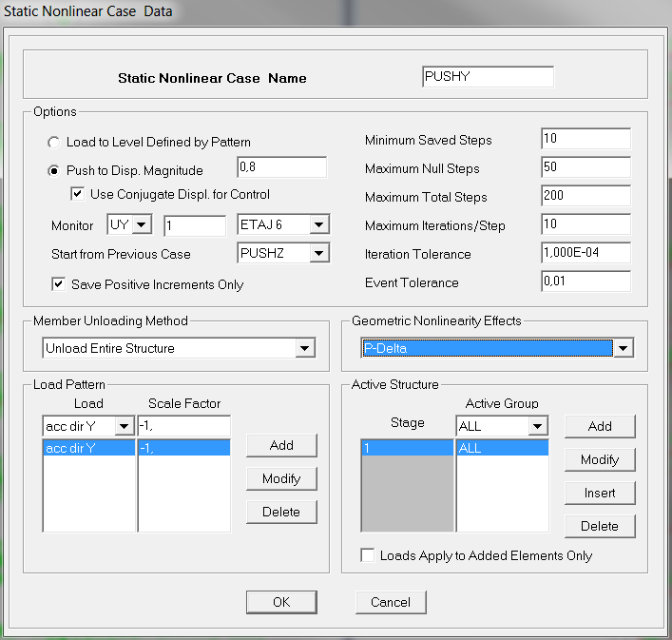Expand the Geometric Nonlinearity Effects dropdown
The width and height of the screenshot is (672, 640).
(624, 348)
